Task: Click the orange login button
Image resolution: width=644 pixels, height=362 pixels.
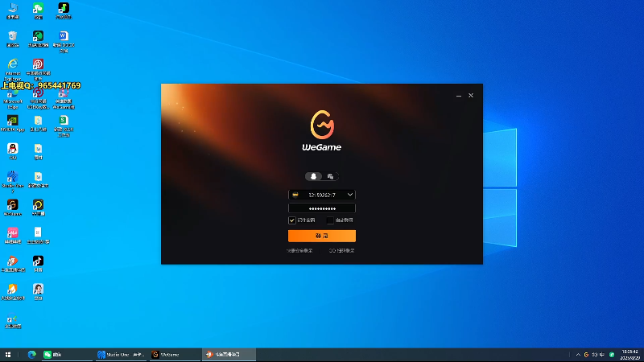Action: (x=322, y=236)
